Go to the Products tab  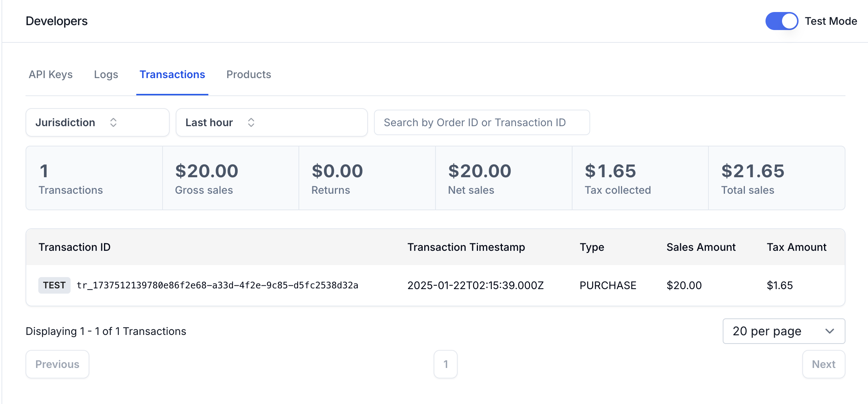[x=249, y=74]
